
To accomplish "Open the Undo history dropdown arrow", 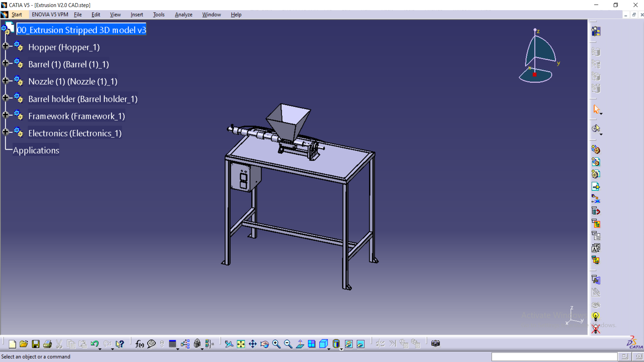I will tap(100, 349).
